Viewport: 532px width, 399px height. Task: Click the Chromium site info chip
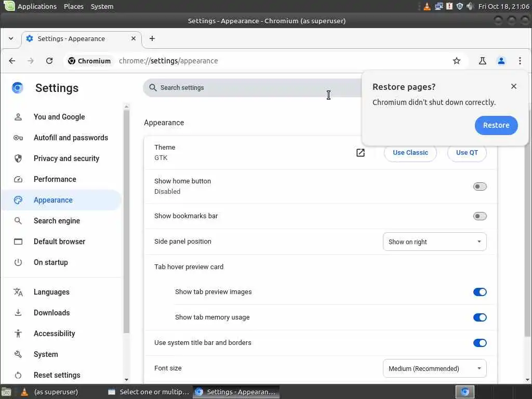coord(89,61)
